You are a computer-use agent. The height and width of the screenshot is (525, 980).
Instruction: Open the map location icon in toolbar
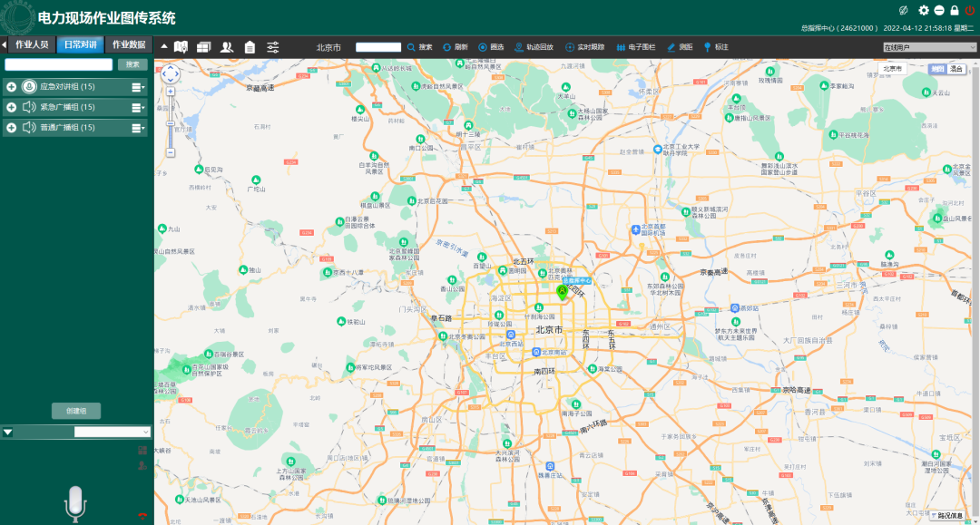click(x=181, y=47)
